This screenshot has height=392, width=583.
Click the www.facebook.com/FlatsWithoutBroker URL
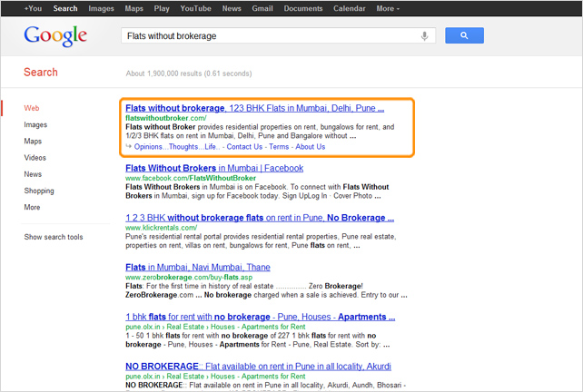[x=191, y=178]
